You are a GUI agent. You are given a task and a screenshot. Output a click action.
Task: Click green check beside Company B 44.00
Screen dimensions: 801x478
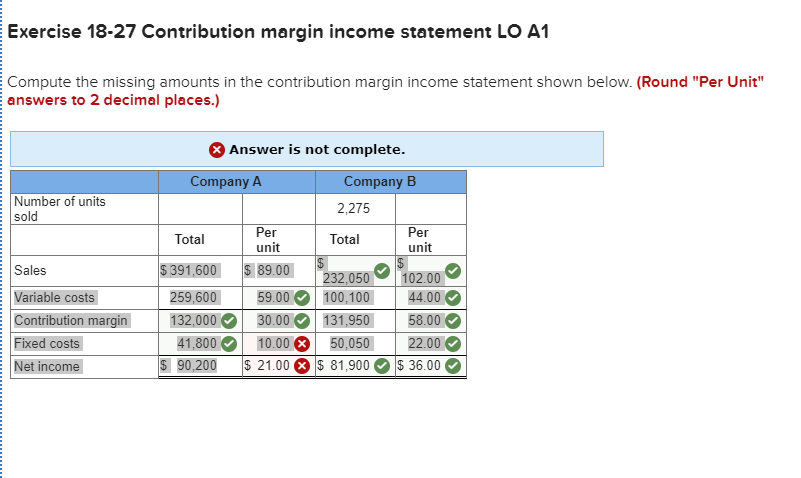453,298
